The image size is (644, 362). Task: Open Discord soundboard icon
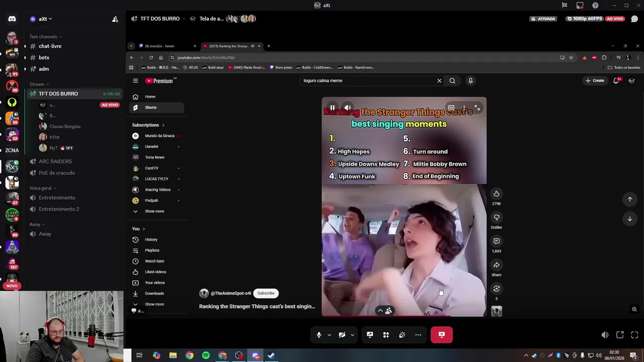tap(402, 335)
